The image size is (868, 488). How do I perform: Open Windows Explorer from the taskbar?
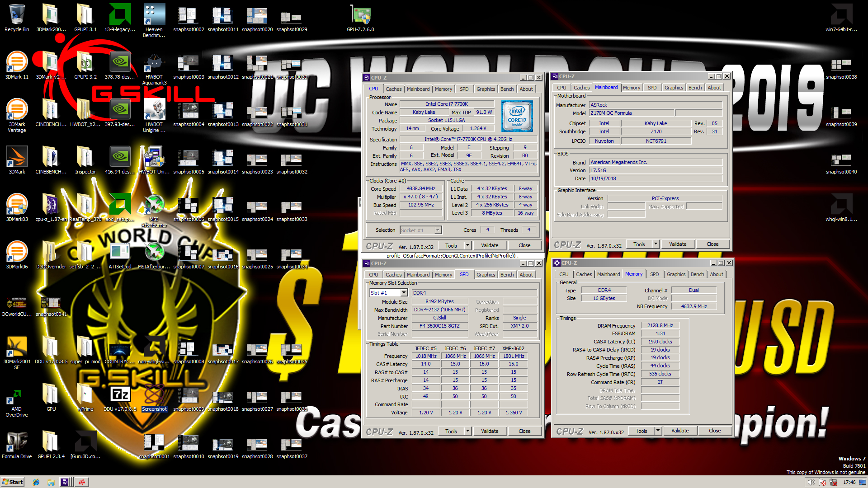tap(51, 482)
